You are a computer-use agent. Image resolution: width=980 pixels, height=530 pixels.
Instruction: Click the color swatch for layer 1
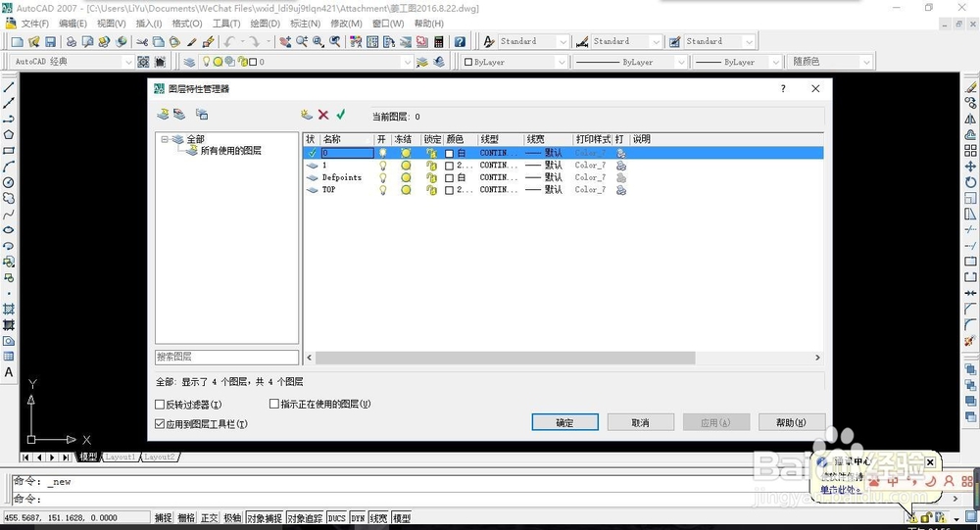[449, 166]
